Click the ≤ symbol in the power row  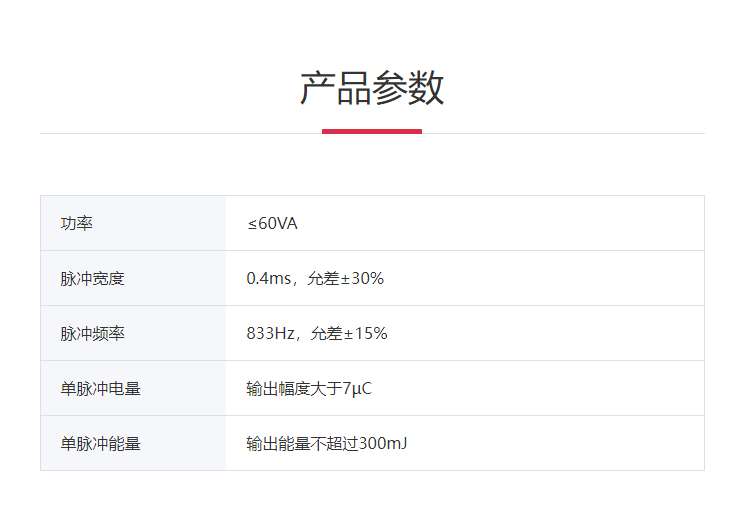pyautogui.click(x=252, y=223)
